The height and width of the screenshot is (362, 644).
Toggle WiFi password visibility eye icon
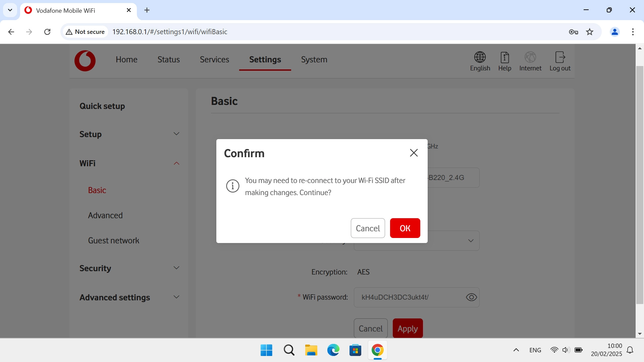point(471,297)
